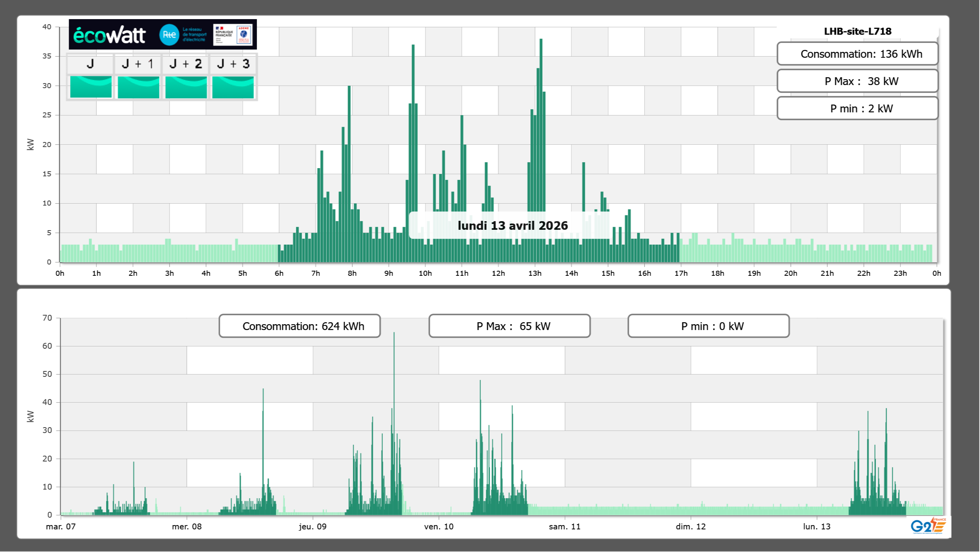
Task: Click the RTE round logo
Action: click(169, 35)
